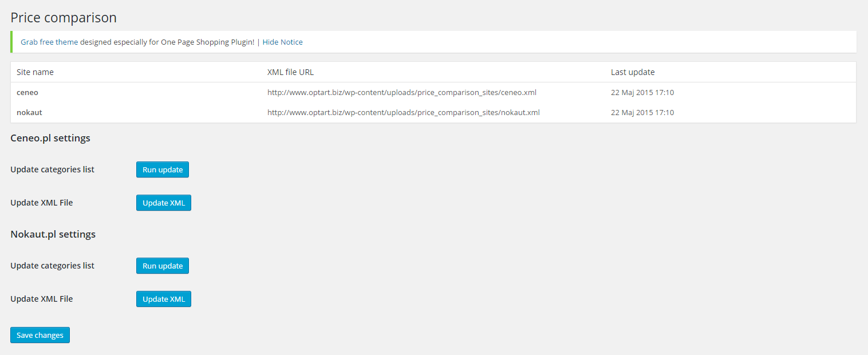Click 'Update XML File' label under Ceneo.pl
The height and width of the screenshot is (355, 868).
pyautogui.click(x=42, y=203)
